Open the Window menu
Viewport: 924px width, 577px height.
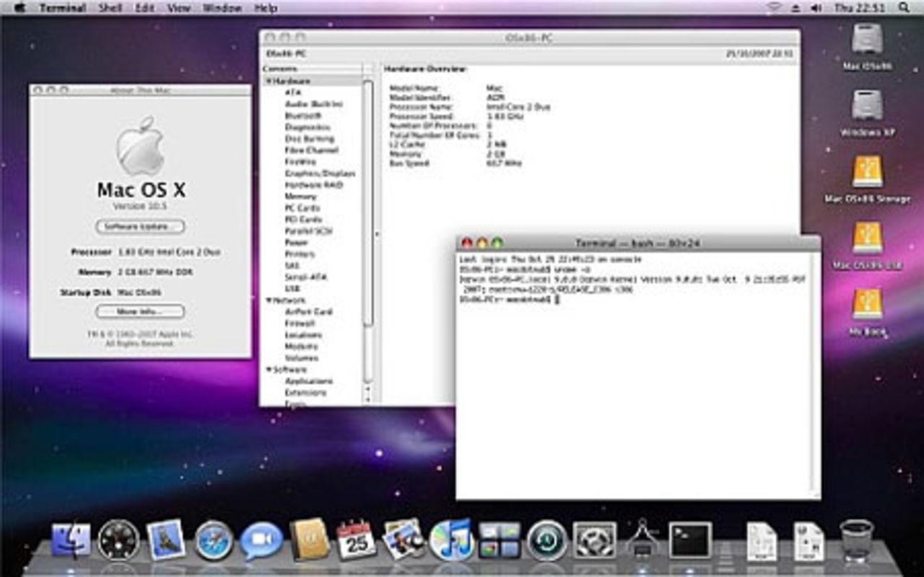pos(224,7)
